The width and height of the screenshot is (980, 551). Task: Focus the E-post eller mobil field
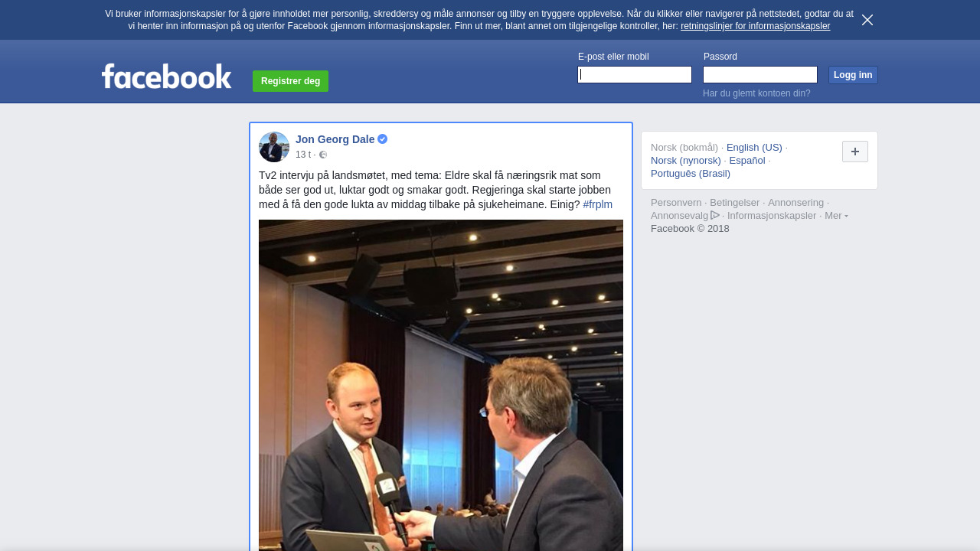[635, 74]
